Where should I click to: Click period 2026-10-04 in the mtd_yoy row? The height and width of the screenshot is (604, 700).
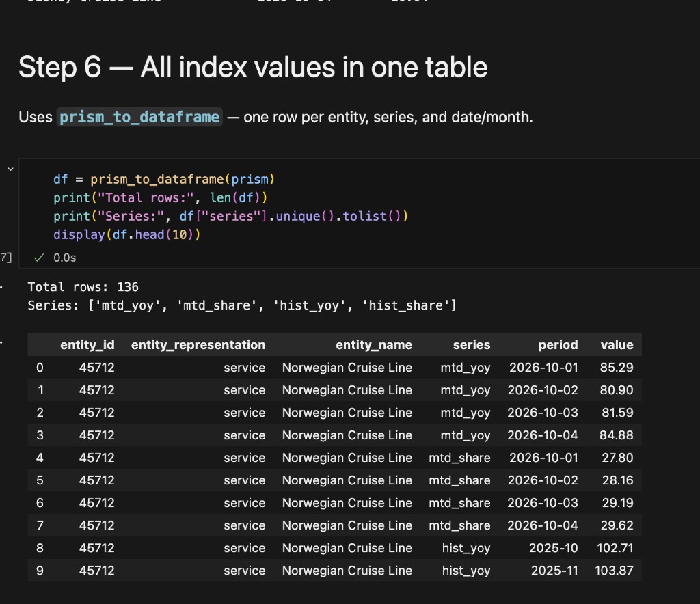pos(543,435)
